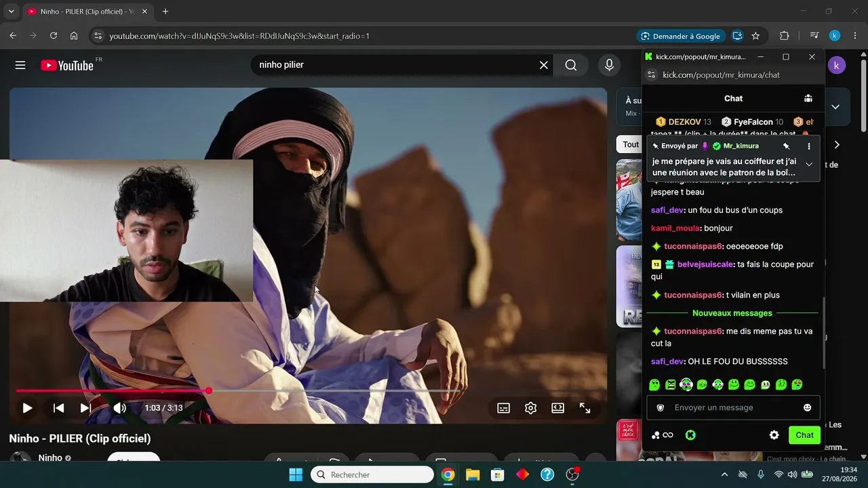Click the shield icon in message box
Image resolution: width=868 pixels, height=488 pixels.
pos(660,408)
